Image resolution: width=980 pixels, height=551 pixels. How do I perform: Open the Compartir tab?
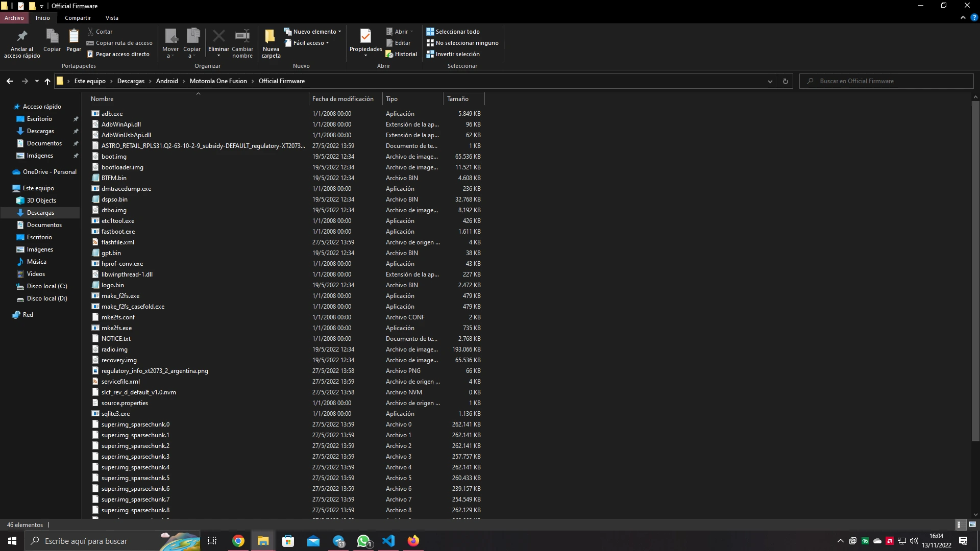click(x=77, y=17)
